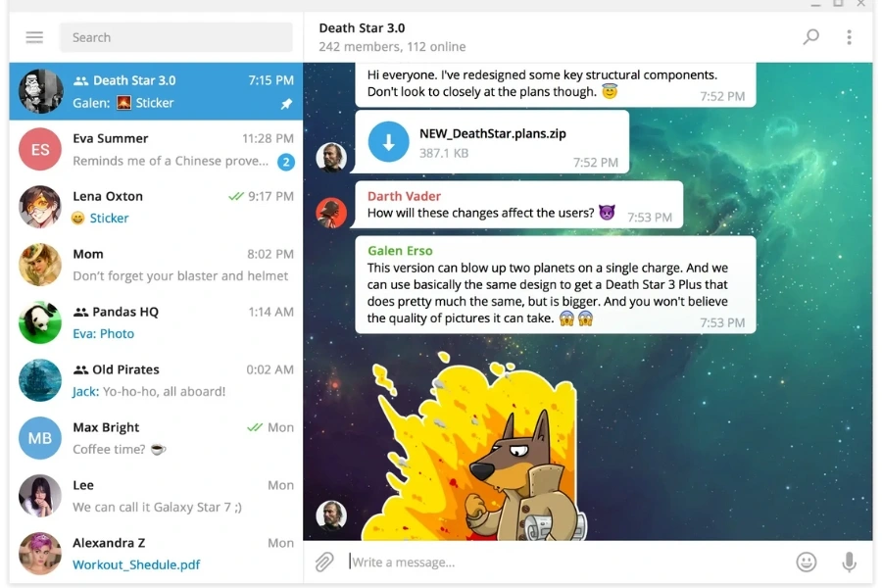Click the Search chats field
882x588 pixels.
coord(176,37)
